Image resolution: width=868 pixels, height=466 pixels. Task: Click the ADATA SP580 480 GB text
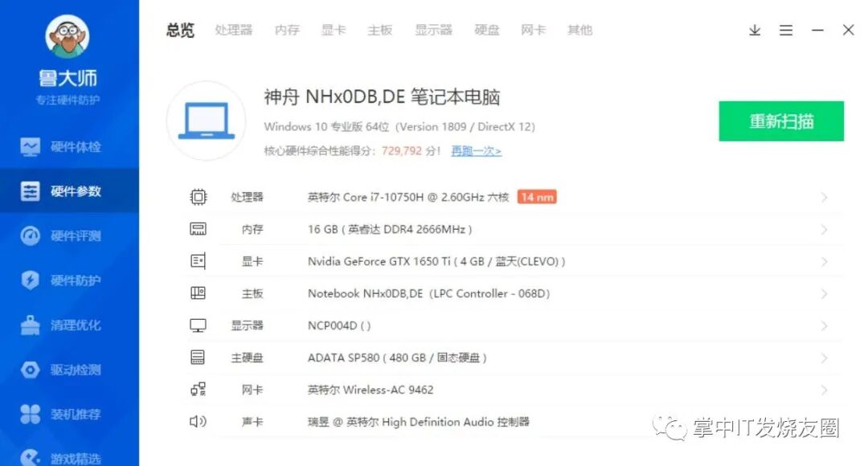[397, 358]
